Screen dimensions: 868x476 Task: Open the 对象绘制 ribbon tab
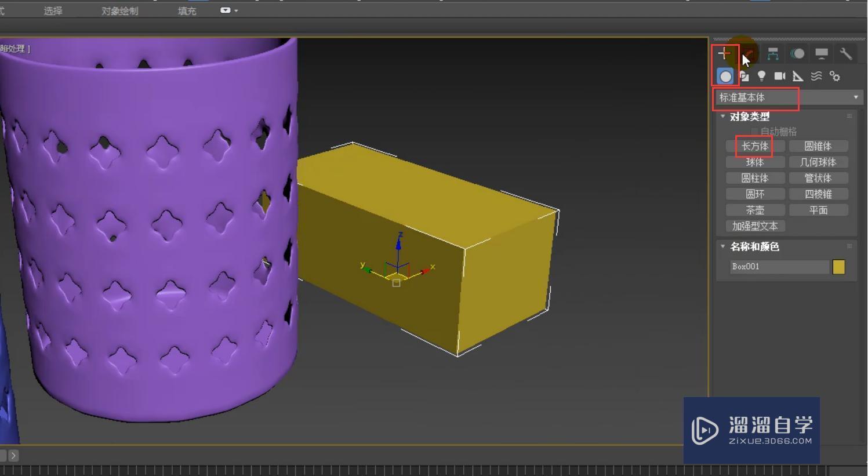tap(119, 10)
